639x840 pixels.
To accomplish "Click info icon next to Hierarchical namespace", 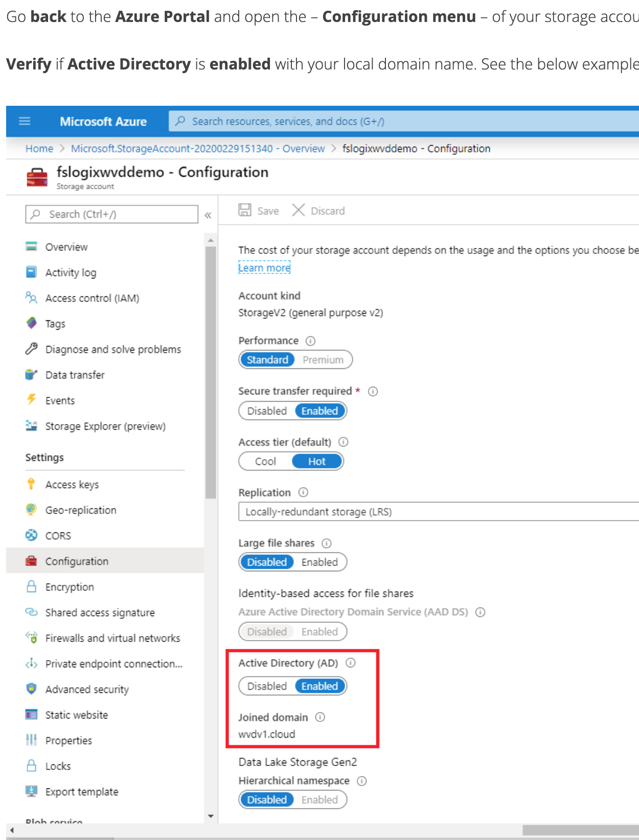I will (362, 781).
